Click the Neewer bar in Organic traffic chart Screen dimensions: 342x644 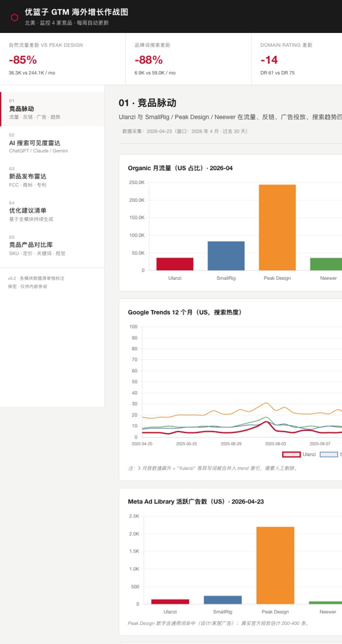[x=326, y=264]
